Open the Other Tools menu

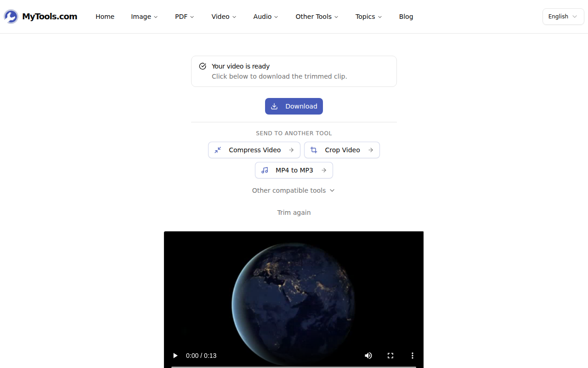click(x=317, y=17)
